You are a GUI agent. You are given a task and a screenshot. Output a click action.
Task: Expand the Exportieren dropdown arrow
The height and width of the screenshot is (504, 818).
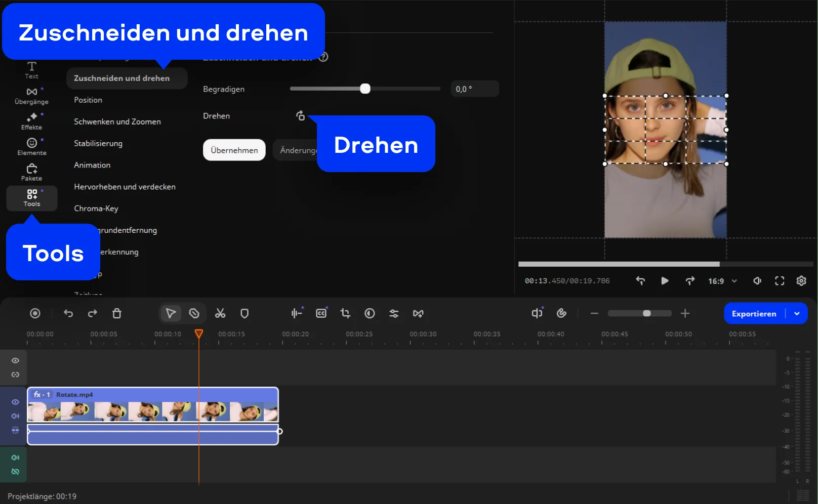tap(797, 314)
